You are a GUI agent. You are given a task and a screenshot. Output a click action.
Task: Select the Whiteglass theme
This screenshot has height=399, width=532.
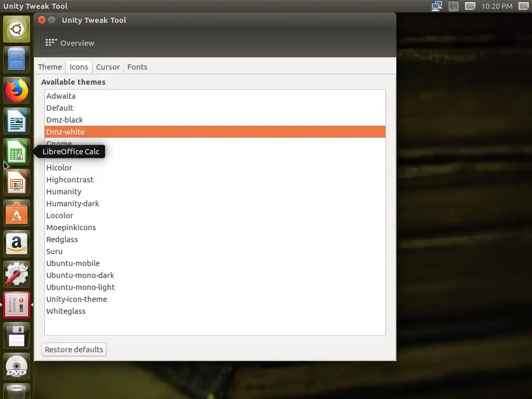click(x=215, y=311)
